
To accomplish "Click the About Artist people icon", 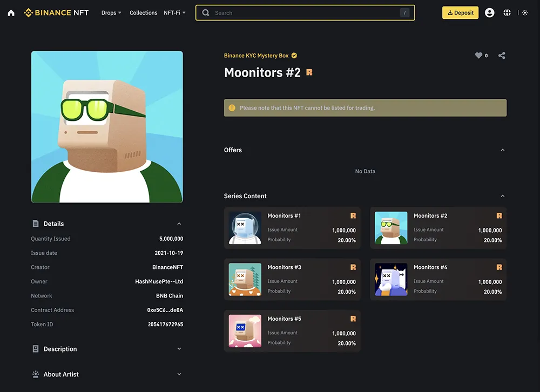I will tap(36, 374).
